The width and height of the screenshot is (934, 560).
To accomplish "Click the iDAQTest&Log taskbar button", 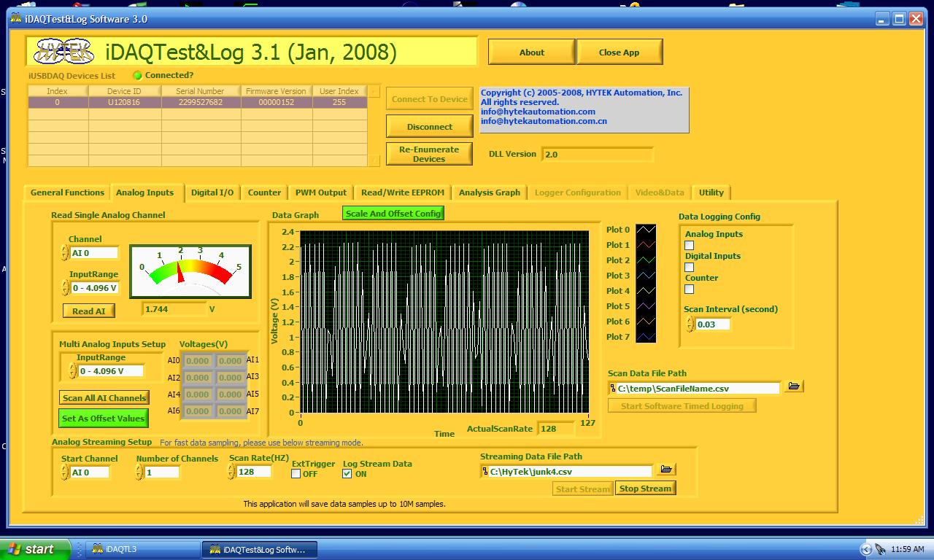I will 259,549.
